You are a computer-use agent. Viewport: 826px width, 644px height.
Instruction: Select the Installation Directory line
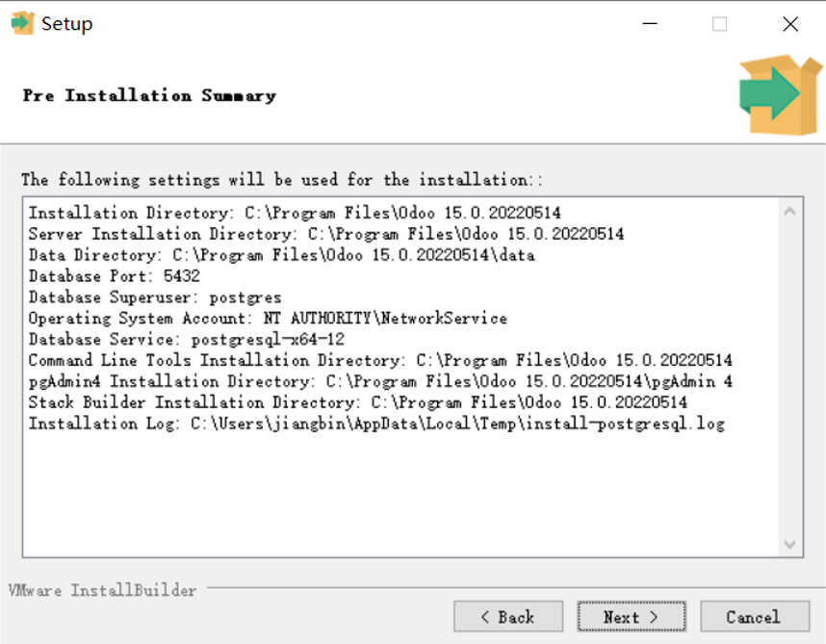[x=295, y=213]
